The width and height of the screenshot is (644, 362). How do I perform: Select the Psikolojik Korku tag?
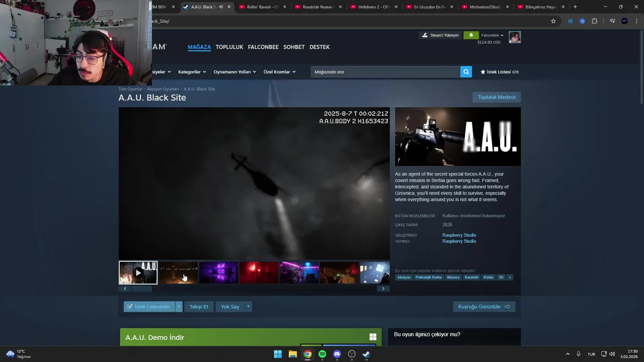click(x=429, y=278)
